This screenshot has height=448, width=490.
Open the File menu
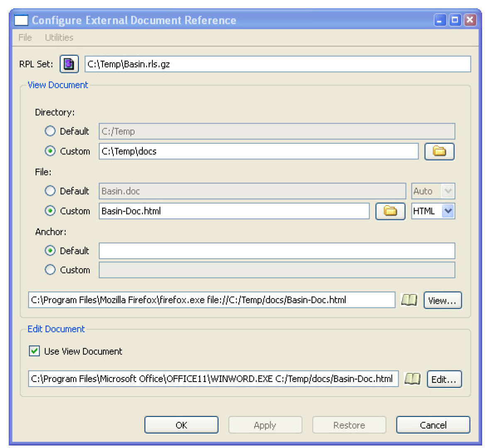[25, 38]
